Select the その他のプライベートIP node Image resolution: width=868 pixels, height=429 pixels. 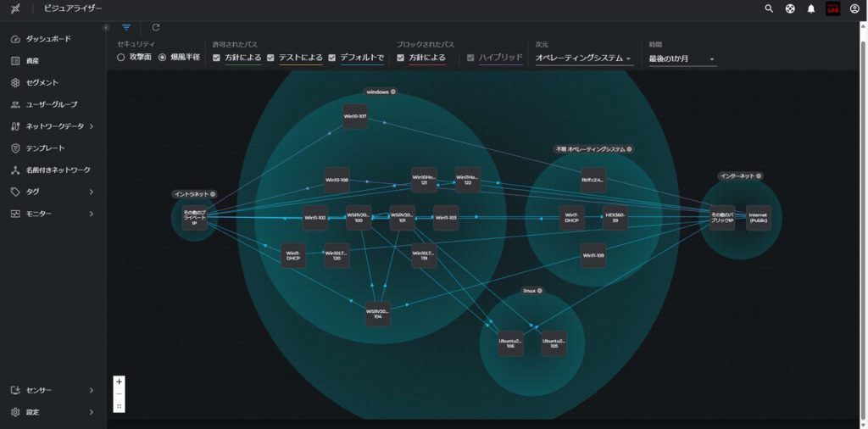coord(194,218)
